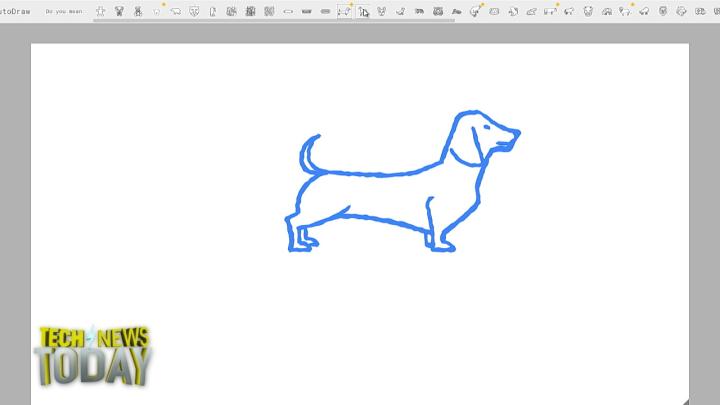Pick the highlighted dachshund suggestion in the strip
The height and width of the screenshot is (405, 720).
(x=344, y=11)
